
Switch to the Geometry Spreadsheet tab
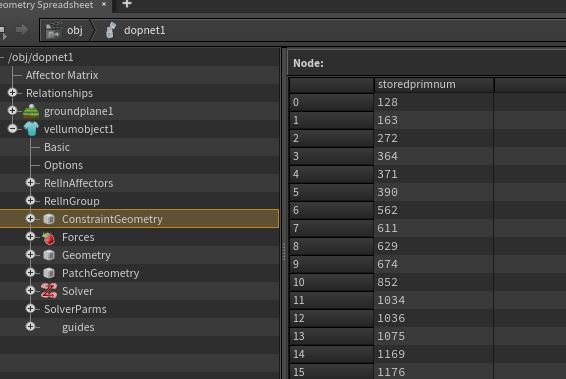pos(46,5)
